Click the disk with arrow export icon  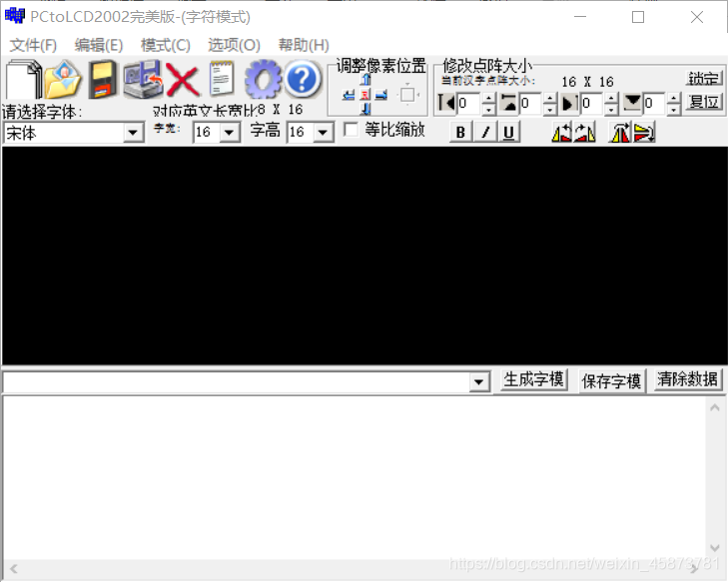pyautogui.click(x=144, y=80)
